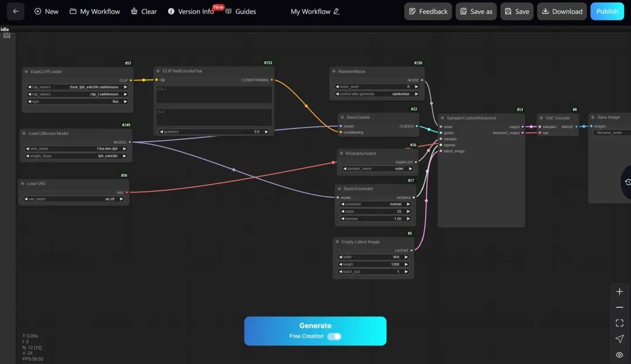Open the history clock icon at right edge
The height and width of the screenshot is (364, 631).
pyautogui.click(x=627, y=182)
